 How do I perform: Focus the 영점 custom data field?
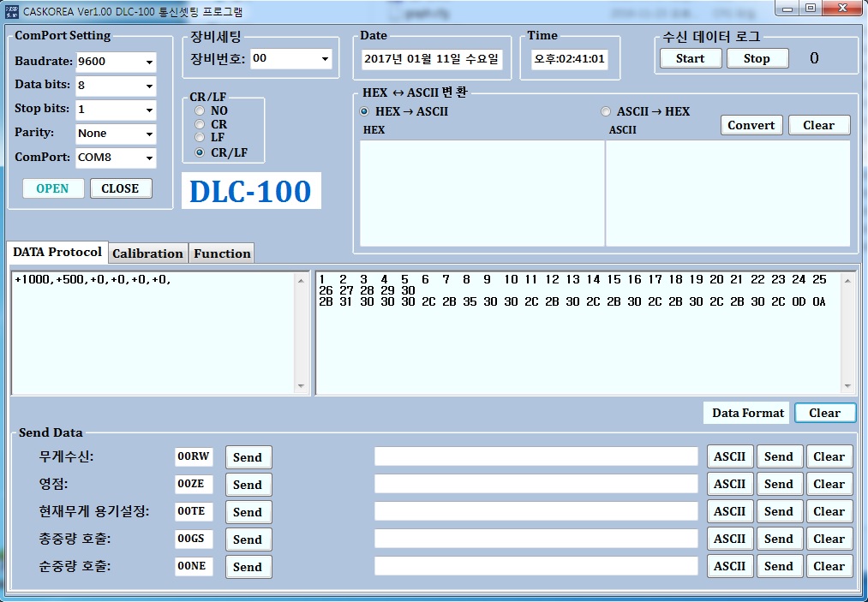coord(536,484)
